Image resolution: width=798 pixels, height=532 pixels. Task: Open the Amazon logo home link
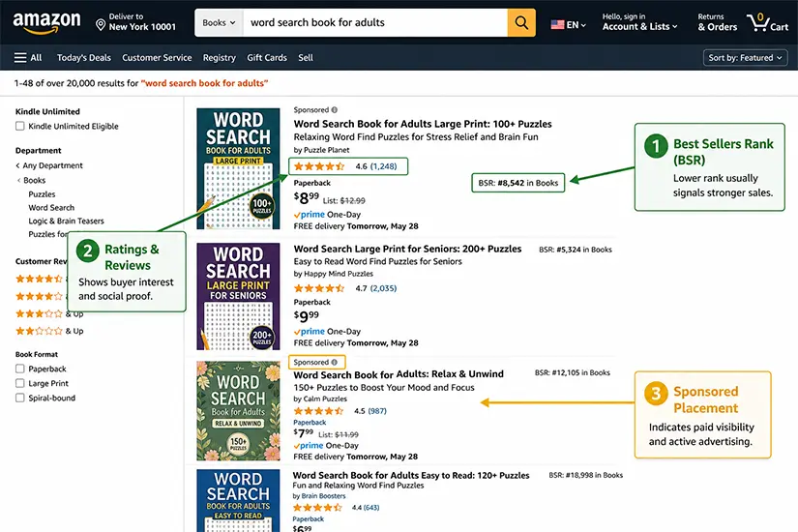(x=46, y=23)
